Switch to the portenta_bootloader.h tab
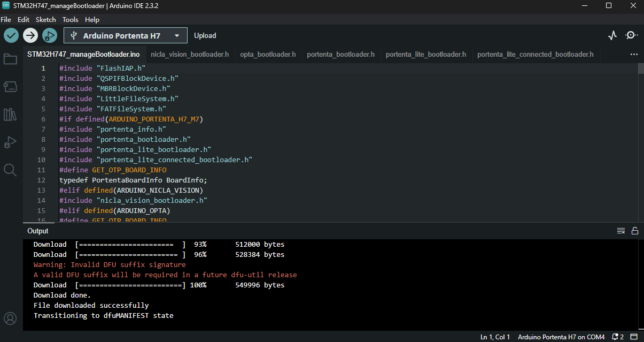Image resolution: width=644 pixels, height=342 pixels. (x=340, y=55)
